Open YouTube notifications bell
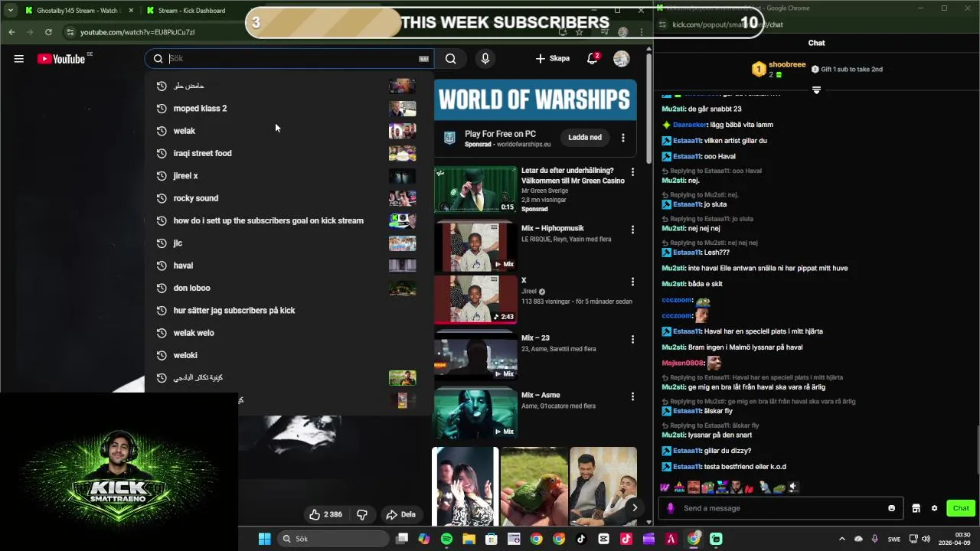 (x=593, y=59)
